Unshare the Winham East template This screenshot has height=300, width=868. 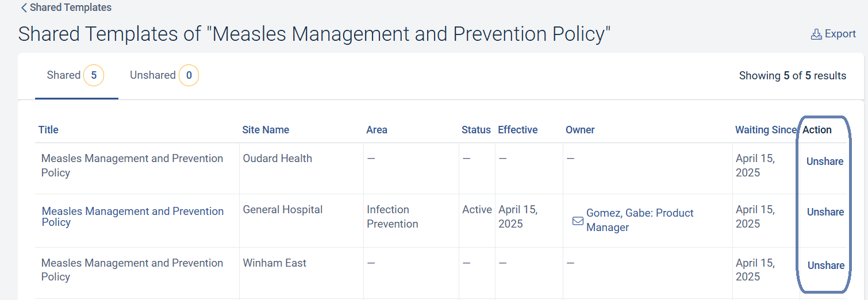[825, 266]
